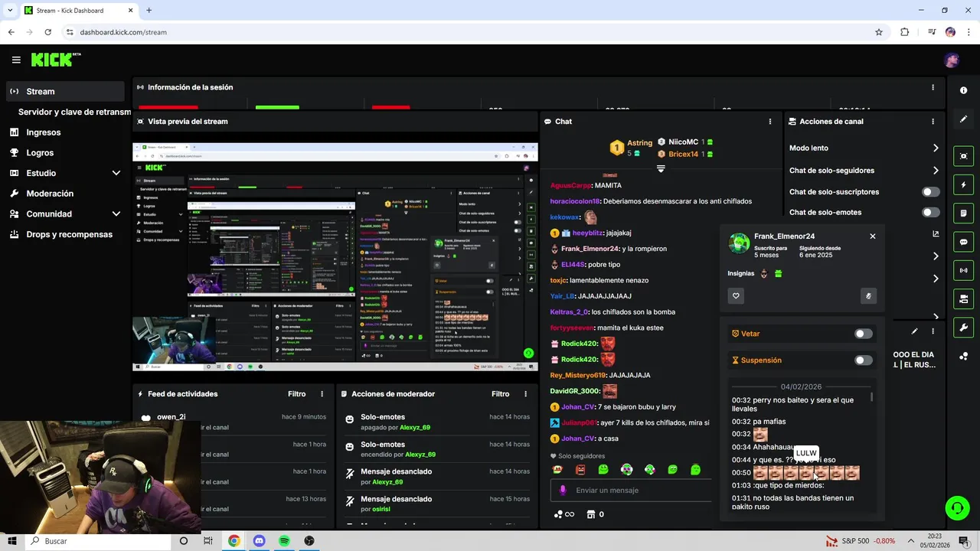Open Spotify from the taskbar

coord(284,541)
